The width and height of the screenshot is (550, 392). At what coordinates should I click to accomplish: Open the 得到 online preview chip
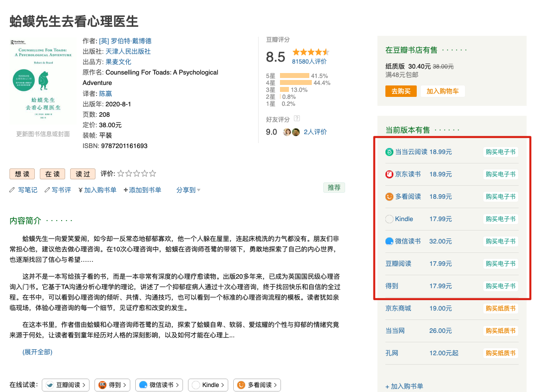point(112,385)
